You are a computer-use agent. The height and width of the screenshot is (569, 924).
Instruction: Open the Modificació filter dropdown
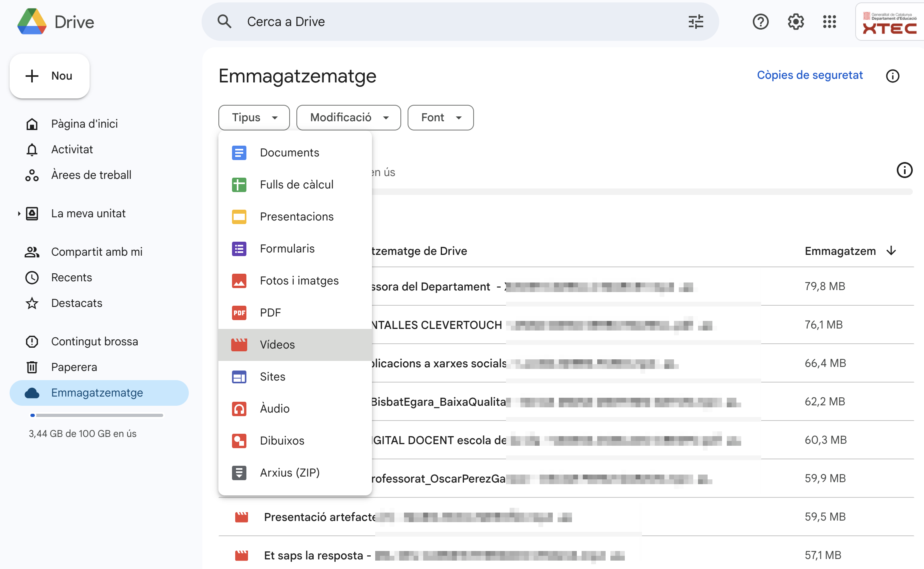point(348,118)
